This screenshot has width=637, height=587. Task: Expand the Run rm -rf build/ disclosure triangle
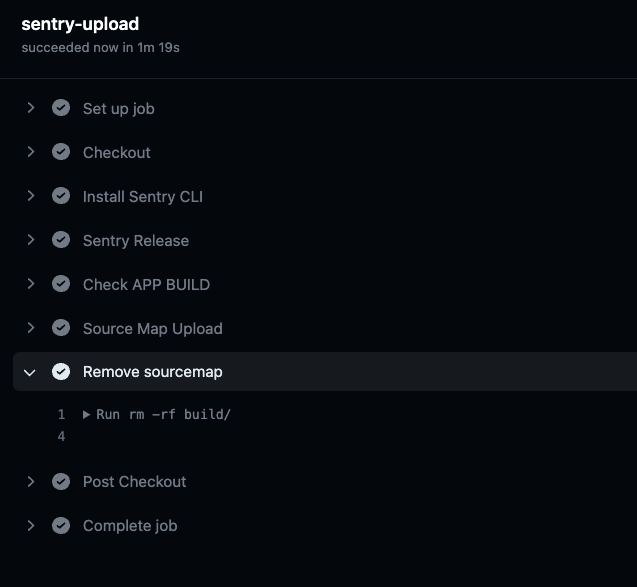[x=86, y=415]
